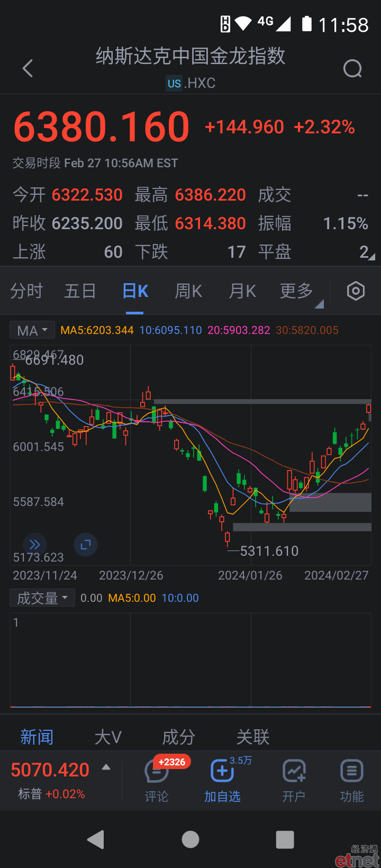Tap the latest candlestick on chart

tap(369, 409)
